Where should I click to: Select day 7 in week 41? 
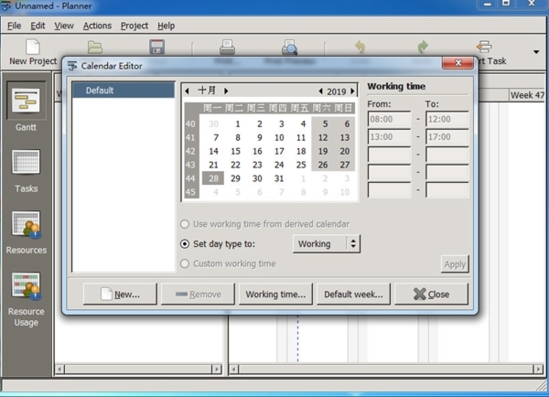click(216, 138)
